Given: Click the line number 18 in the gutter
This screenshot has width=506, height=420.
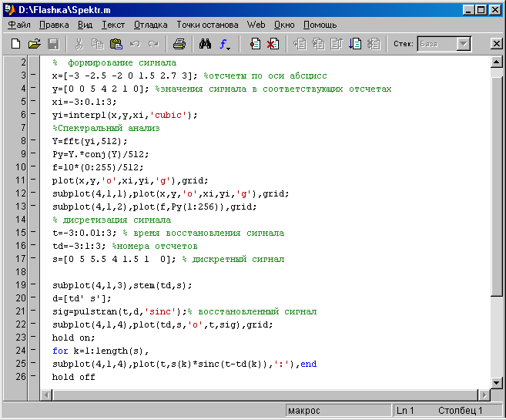Looking at the screenshot, I should coord(21,272).
